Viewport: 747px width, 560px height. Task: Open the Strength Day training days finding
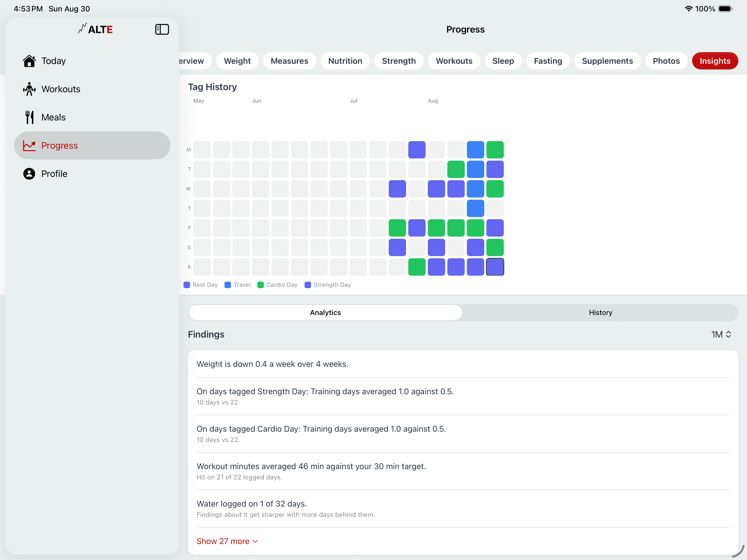click(463, 396)
